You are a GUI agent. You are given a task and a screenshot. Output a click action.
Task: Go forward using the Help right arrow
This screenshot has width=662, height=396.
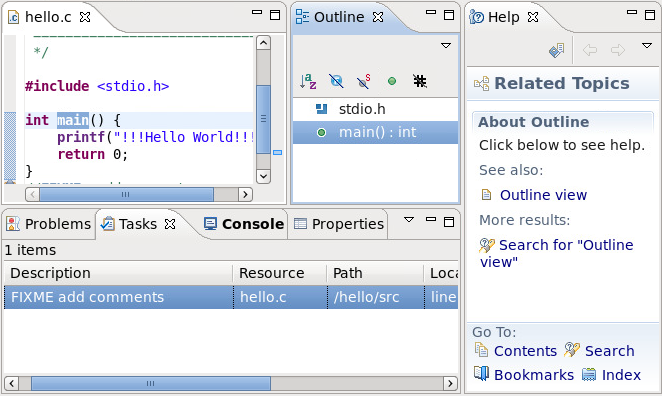point(618,50)
